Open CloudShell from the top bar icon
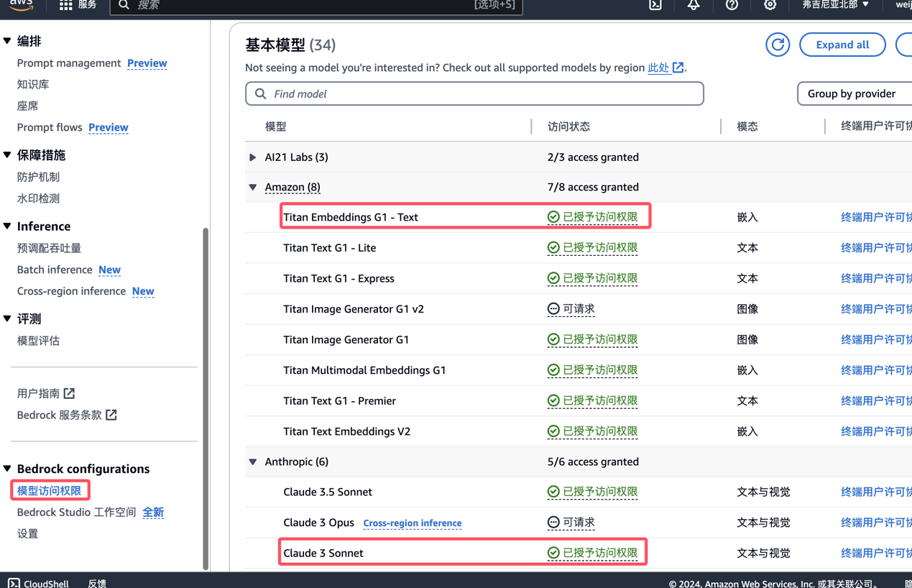 tap(655, 5)
